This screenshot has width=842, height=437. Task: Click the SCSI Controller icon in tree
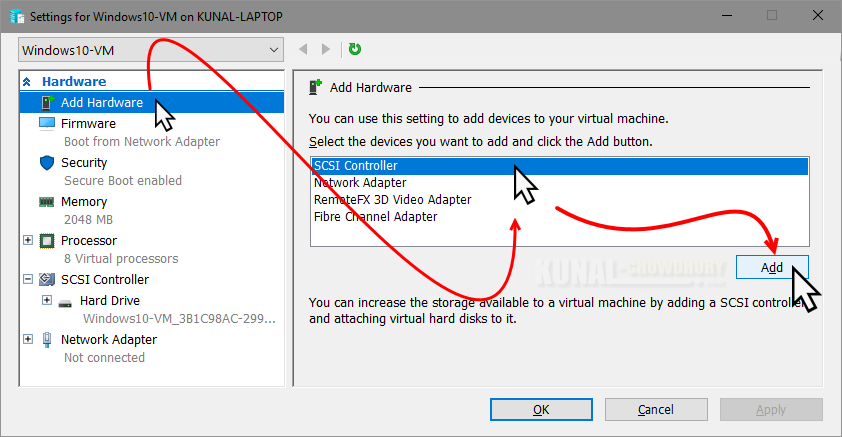(x=47, y=279)
